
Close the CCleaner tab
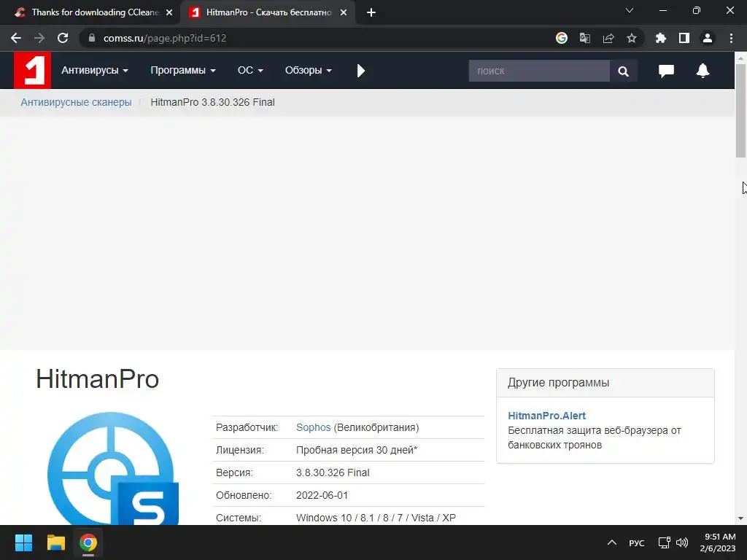pyautogui.click(x=169, y=13)
